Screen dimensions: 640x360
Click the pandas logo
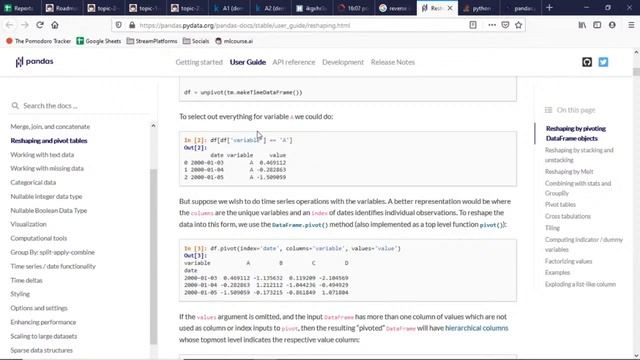pos(34,62)
